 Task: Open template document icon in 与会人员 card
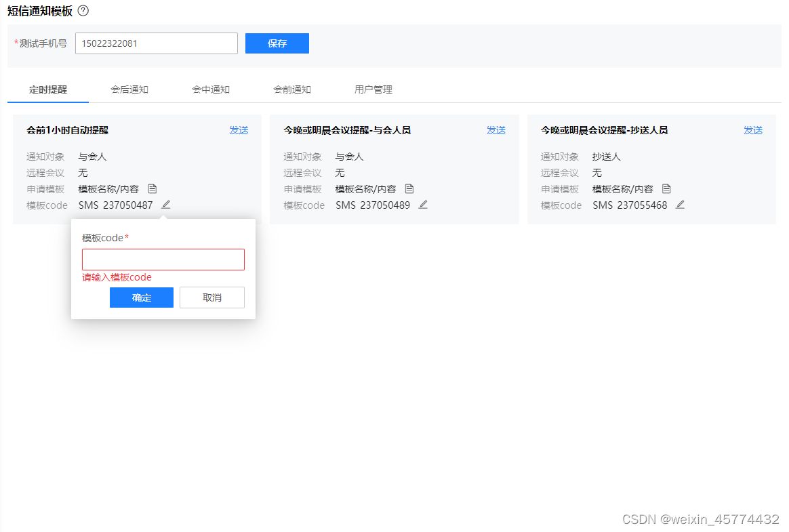tap(409, 189)
